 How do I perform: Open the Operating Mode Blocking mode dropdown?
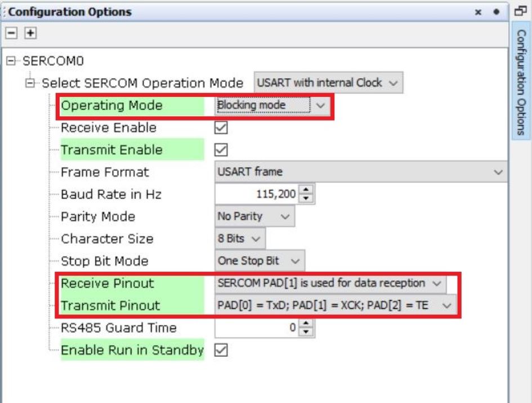[272, 105]
